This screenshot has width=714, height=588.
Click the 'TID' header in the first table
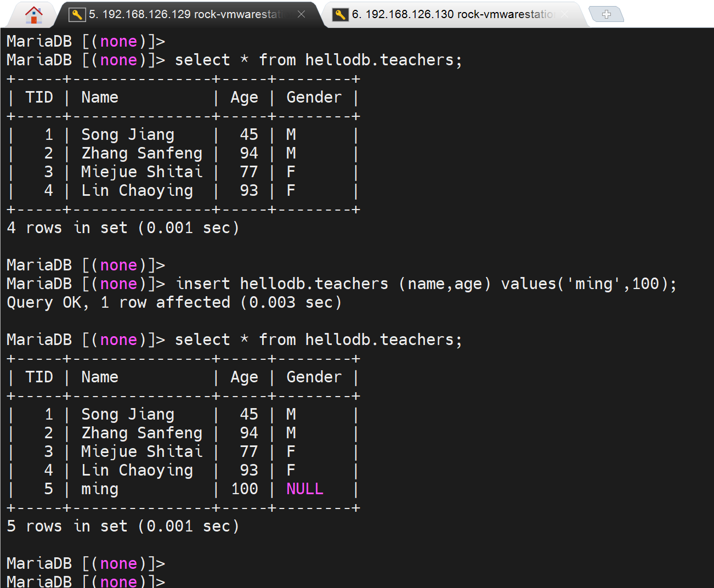[x=39, y=98]
